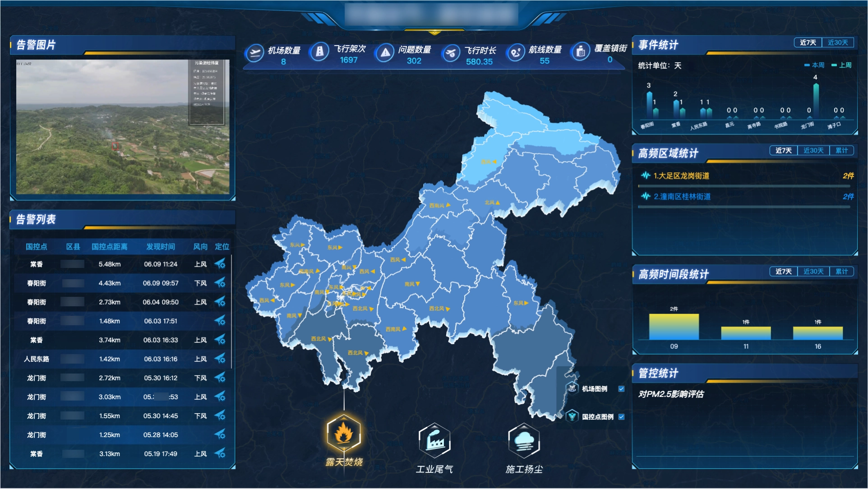Click the flight route count icon
The height and width of the screenshot is (489, 868).
(x=515, y=53)
